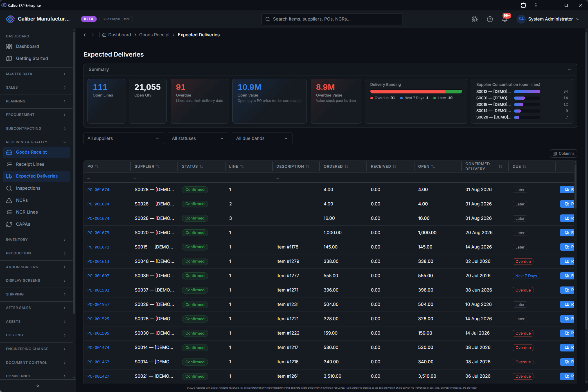Sort by the Description column icon
The image size is (588, 392).
coord(308,167)
